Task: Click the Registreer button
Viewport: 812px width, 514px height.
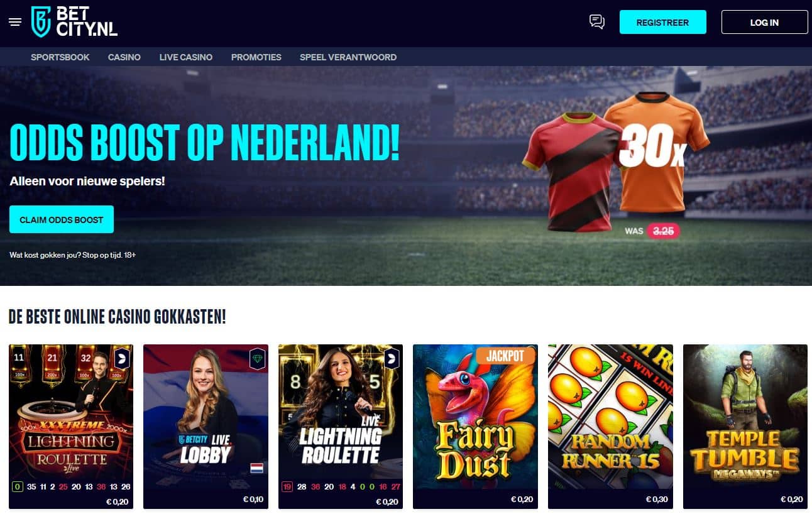Action: point(662,22)
